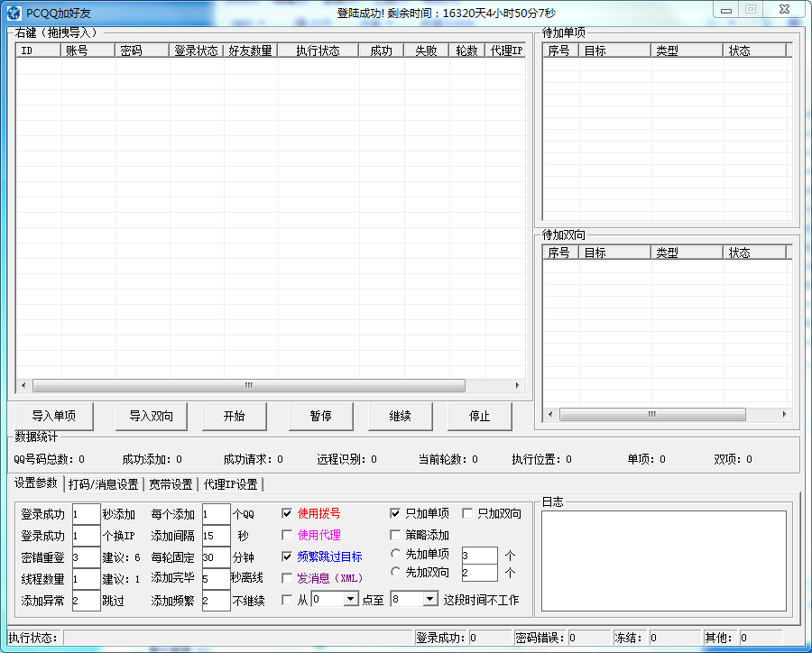The width and height of the screenshot is (812, 653).
Task: Click the PCQQ app icon in title bar
Action: pos(14,13)
